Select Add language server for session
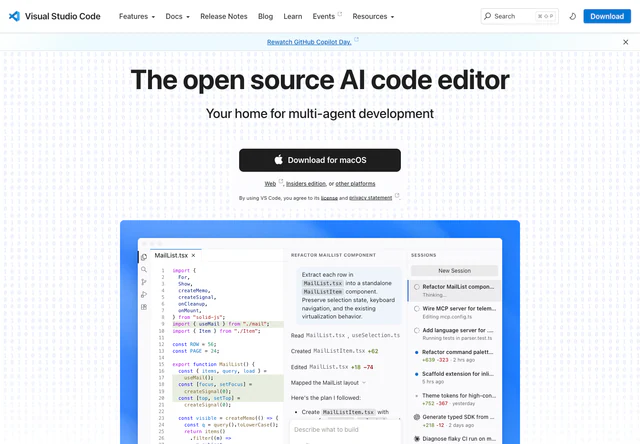 click(454, 334)
